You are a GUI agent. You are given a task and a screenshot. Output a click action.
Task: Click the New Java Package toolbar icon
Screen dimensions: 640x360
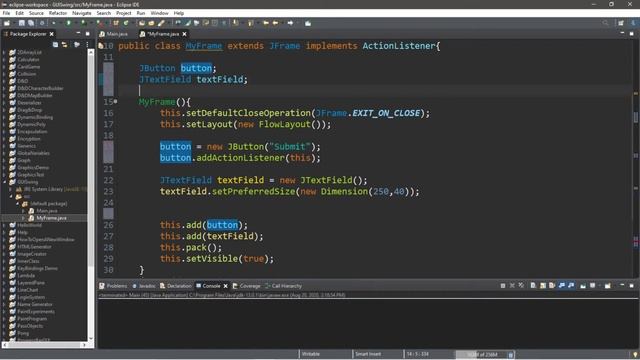tap(116, 23)
